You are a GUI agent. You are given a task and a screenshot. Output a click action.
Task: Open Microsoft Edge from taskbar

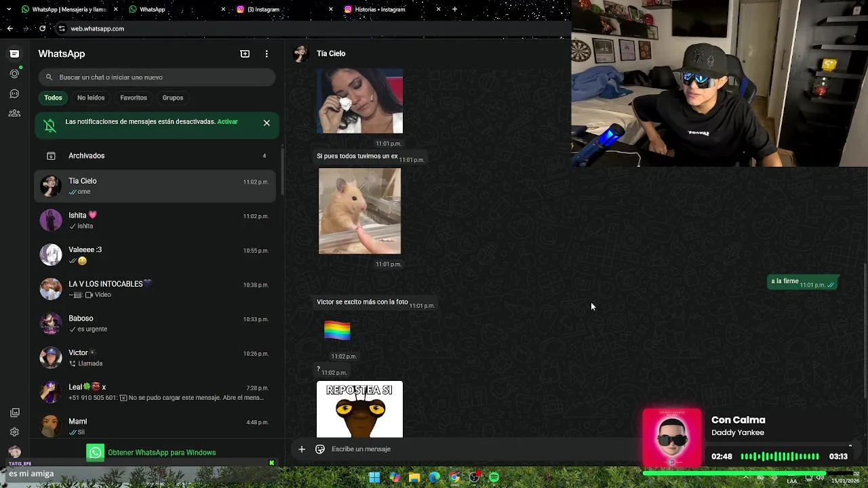434,477
